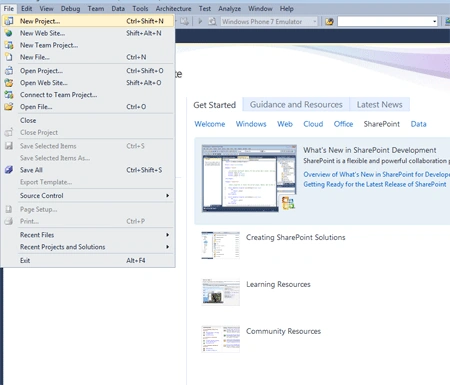Screen dimensions: 450x385
Task: Open the Edit menu
Action: (27, 9)
